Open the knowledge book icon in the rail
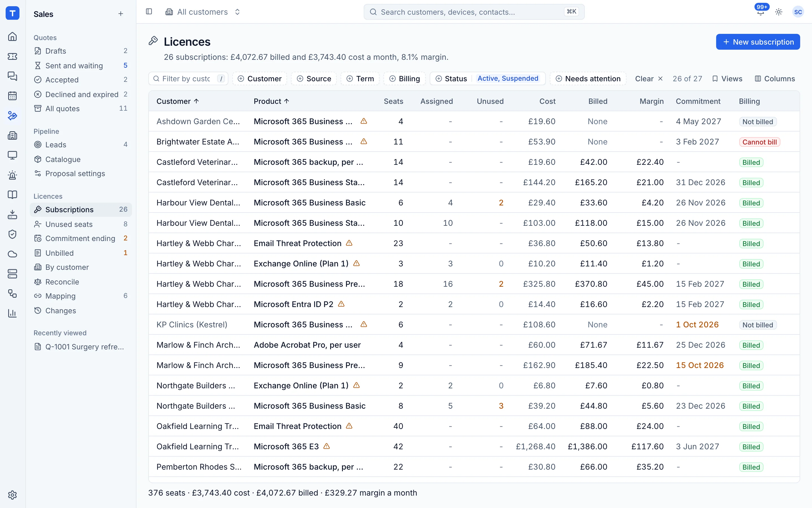This screenshot has height=508, width=812. pyautogui.click(x=12, y=195)
